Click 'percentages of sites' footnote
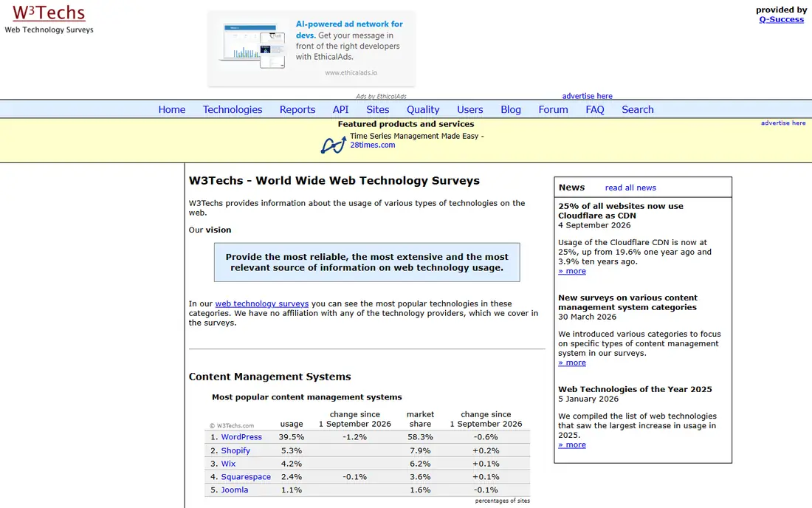 [502, 501]
